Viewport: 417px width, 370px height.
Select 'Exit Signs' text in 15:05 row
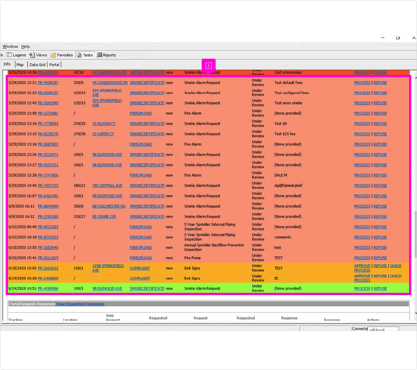click(x=192, y=268)
